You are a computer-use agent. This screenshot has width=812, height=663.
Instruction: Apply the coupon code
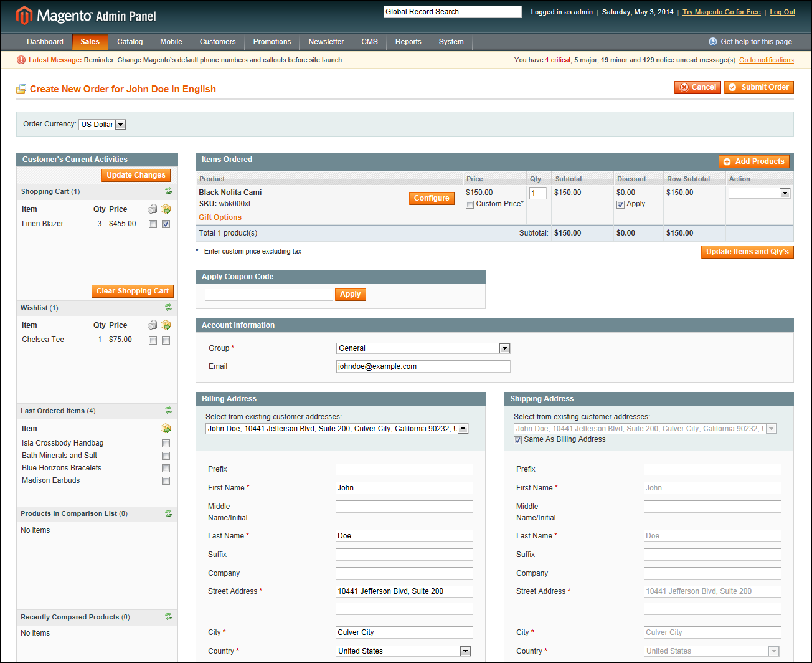[x=351, y=294]
